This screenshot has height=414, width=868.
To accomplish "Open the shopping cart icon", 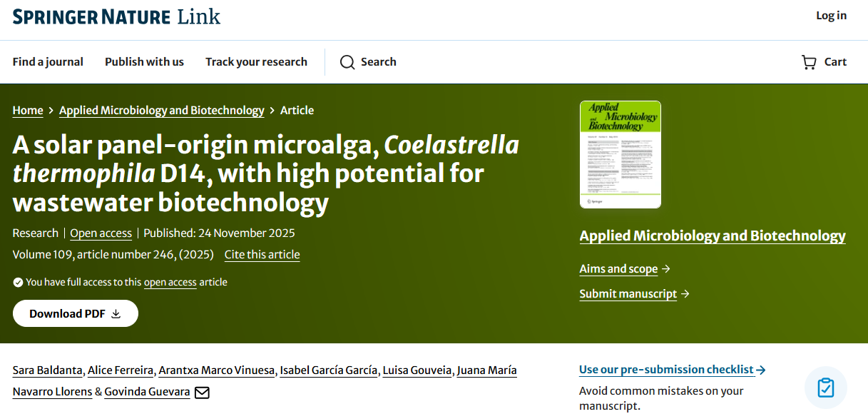I will (809, 62).
